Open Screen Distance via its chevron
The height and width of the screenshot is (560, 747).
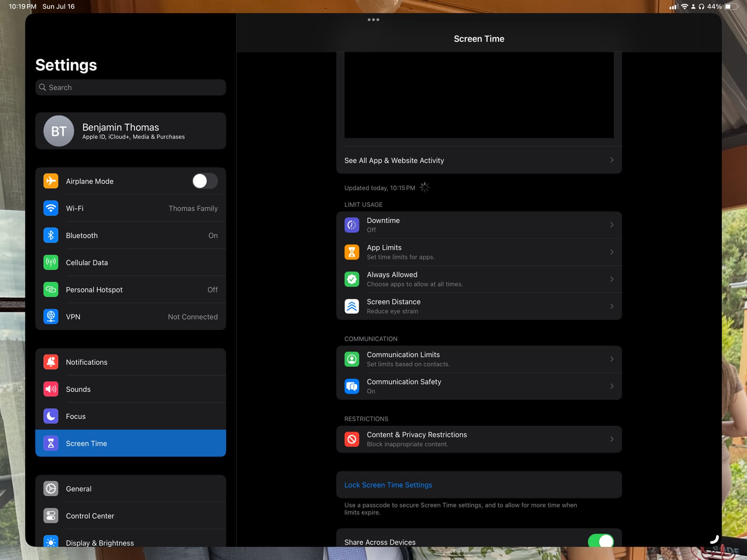612,306
